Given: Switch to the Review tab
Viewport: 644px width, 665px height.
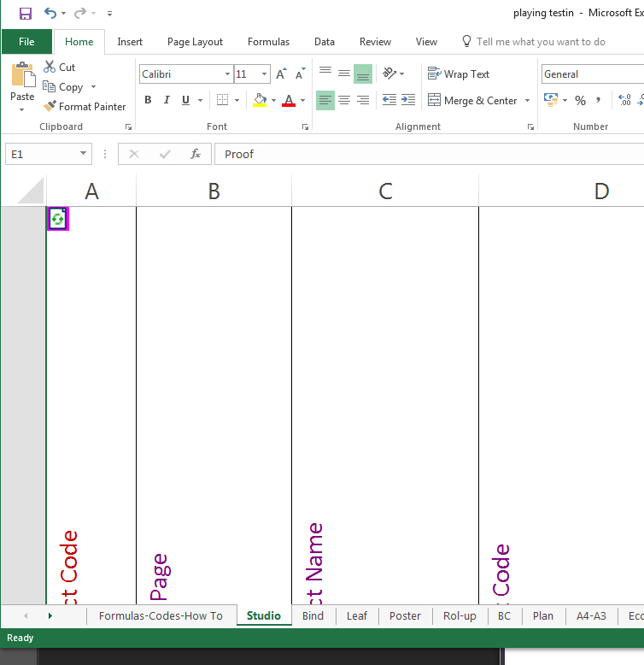Looking at the screenshot, I should pyautogui.click(x=375, y=42).
